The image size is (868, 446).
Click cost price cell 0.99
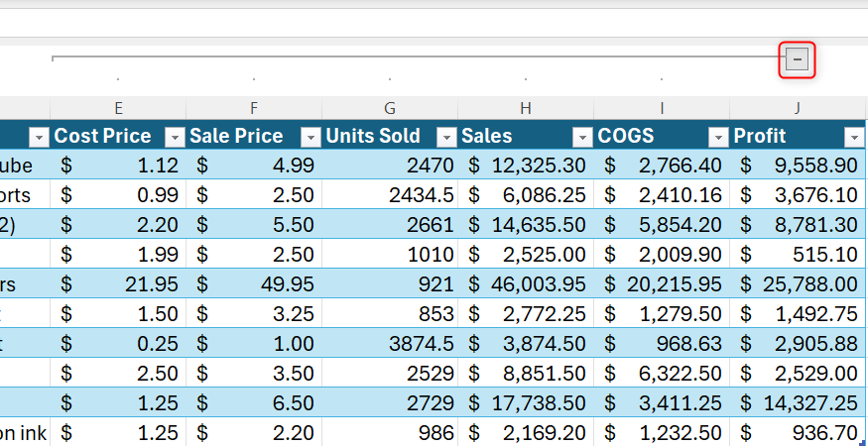point(118,194)
